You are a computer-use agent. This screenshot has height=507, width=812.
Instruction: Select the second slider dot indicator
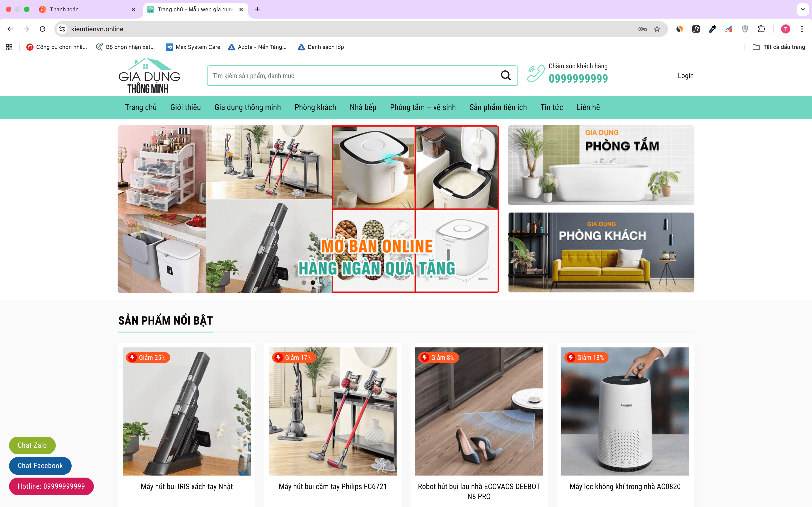313,283
